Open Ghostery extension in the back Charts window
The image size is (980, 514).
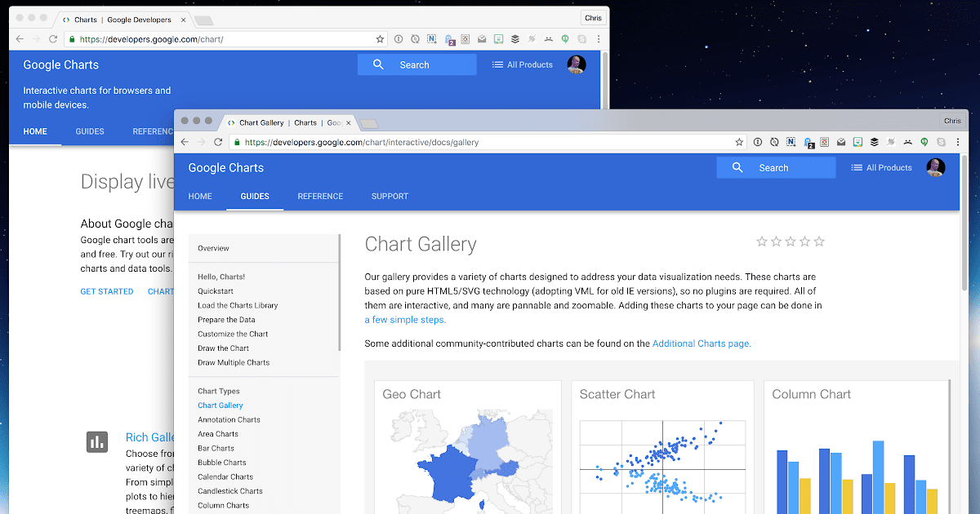pos(449,39)
